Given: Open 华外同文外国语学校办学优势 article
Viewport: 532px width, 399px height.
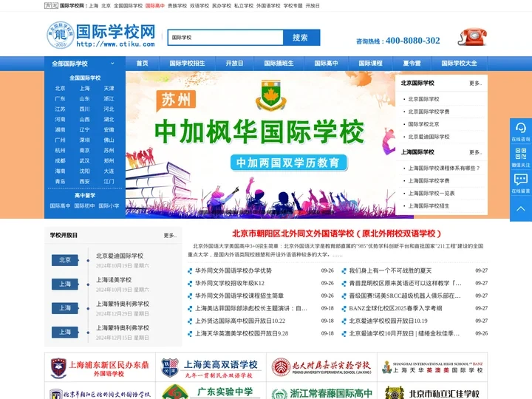Looking at the screenshot, I should pos(233,270).
